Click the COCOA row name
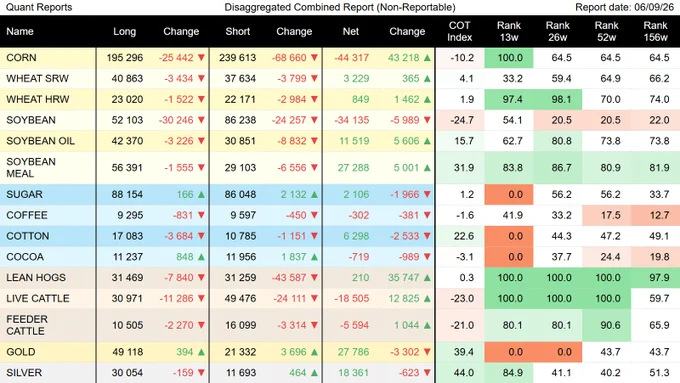680x383 pixels. tap(25, 257)
